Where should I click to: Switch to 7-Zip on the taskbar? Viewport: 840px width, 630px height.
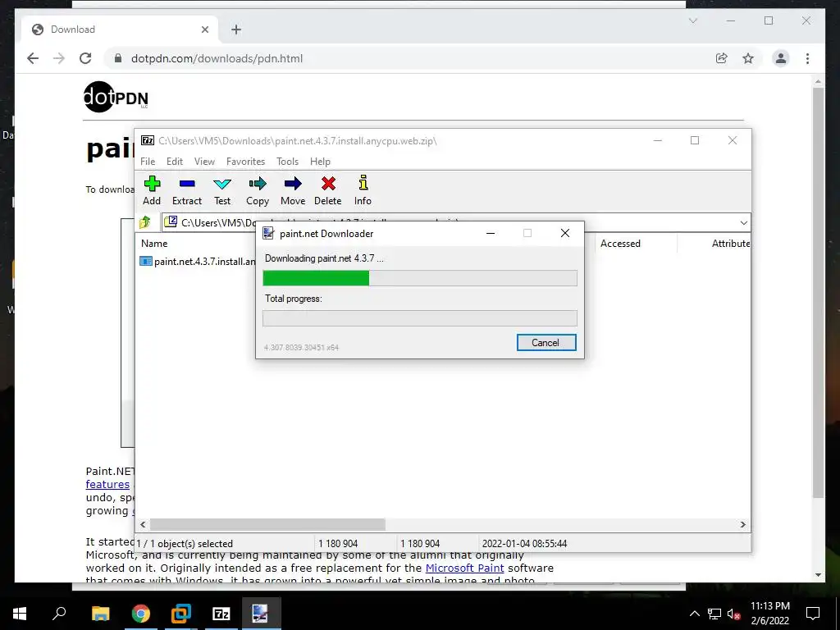(x=221, y=614)
